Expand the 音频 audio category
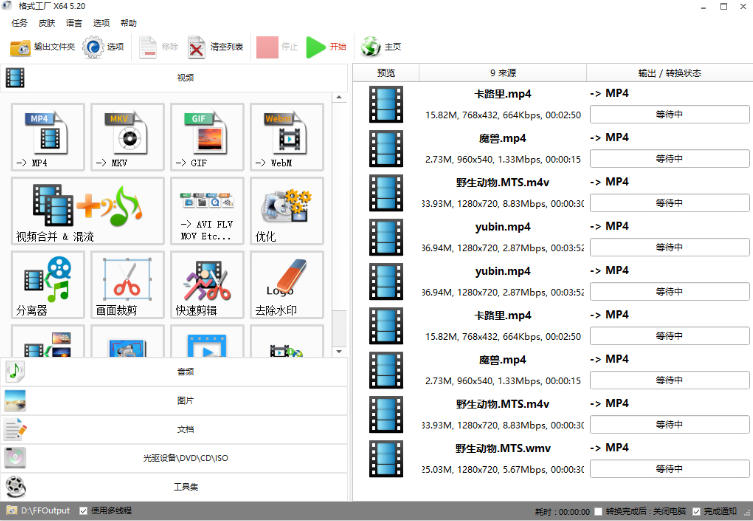753x521 pixels. [174, 372]
